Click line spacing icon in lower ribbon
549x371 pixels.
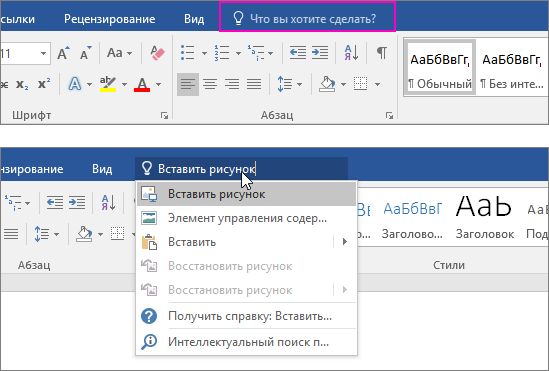tap(42, 234)
